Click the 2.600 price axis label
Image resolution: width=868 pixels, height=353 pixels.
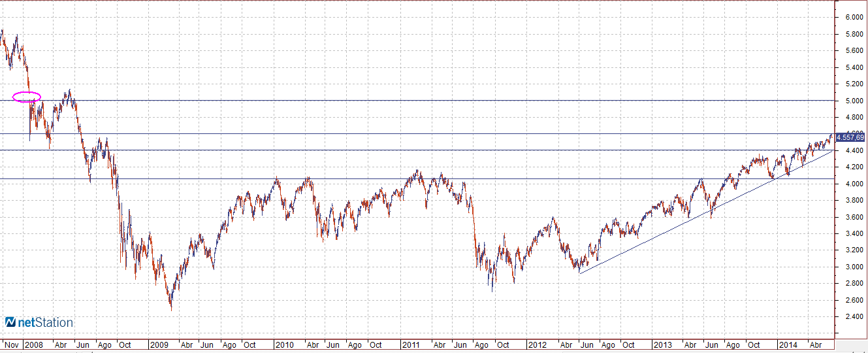click(854, 300)
